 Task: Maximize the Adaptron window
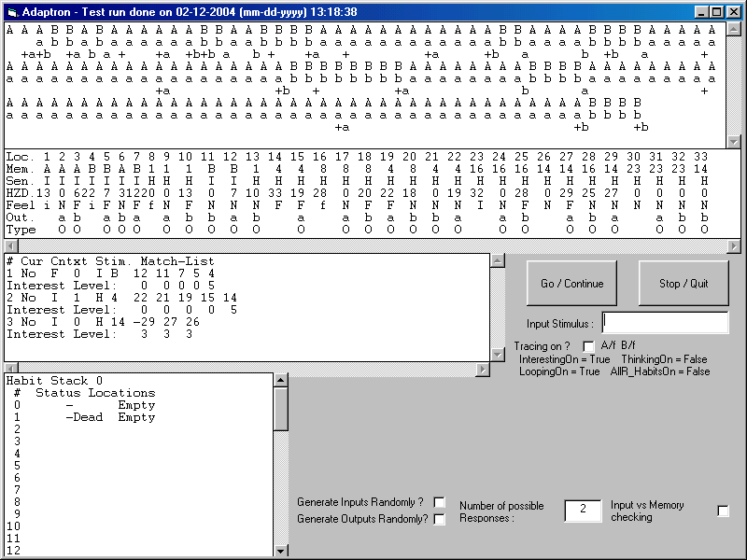(x=716, y=12)
